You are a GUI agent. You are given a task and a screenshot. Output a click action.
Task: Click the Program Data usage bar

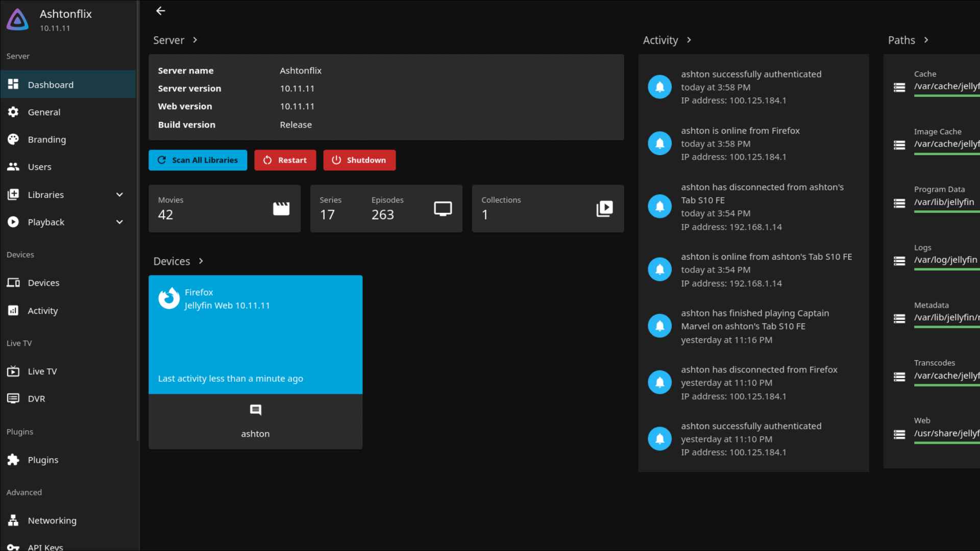pos(947,211)
